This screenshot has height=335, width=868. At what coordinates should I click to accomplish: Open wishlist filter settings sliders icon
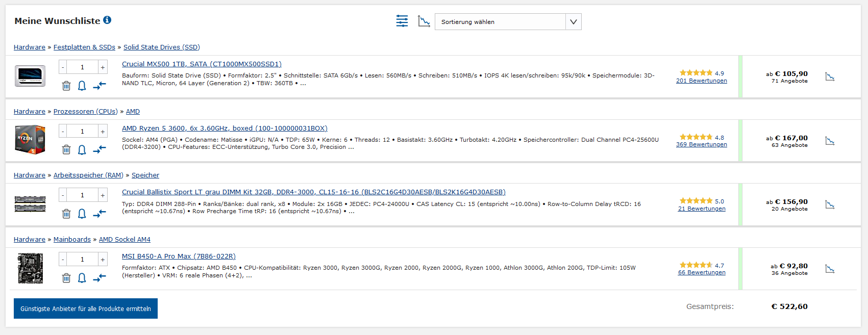[x=402, y=21]
